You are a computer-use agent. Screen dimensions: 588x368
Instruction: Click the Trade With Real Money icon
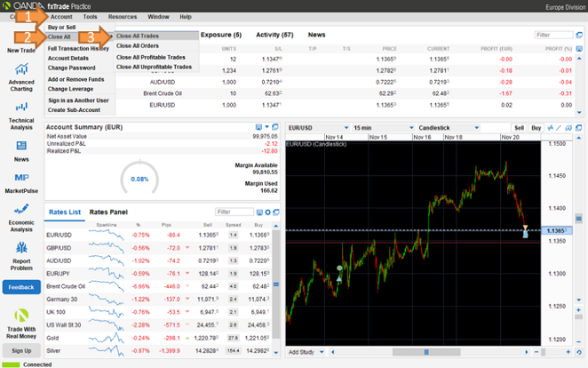[x=20, y=314]
